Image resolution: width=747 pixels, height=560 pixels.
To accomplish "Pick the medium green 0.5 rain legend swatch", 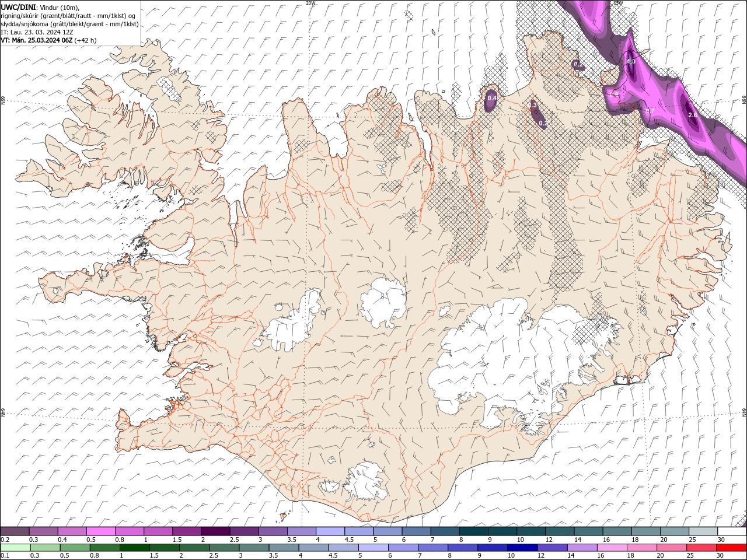I will click(x=75, y=548).
